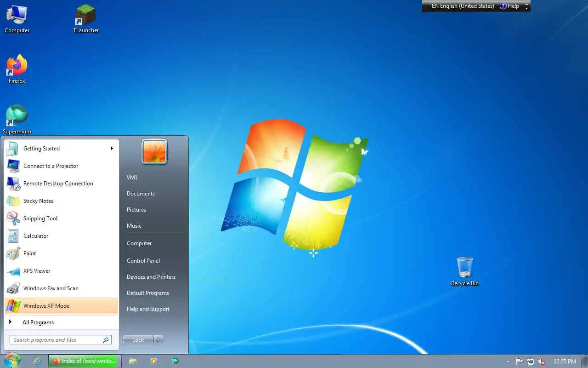This screenshot has height=368, width=588.
Task: Open Calculator from the Start menu
Action: point(62,236)
